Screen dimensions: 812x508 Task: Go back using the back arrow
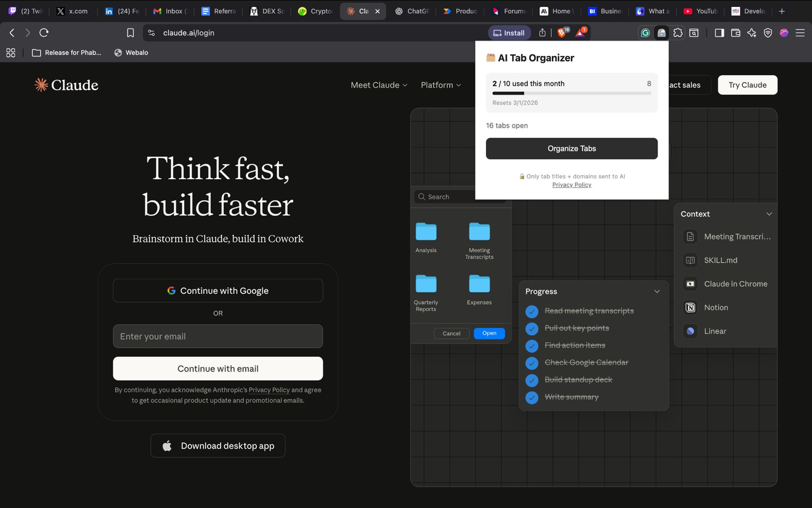point(12,33)
